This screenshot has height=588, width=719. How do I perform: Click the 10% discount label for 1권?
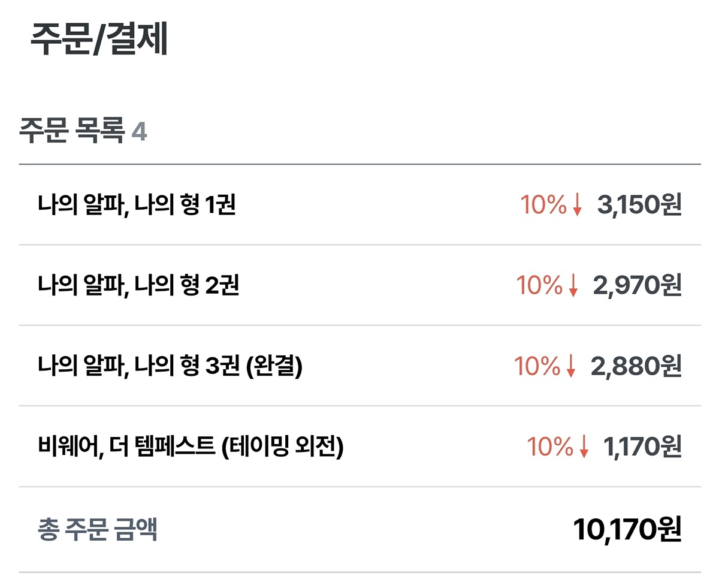click(543, 206)
